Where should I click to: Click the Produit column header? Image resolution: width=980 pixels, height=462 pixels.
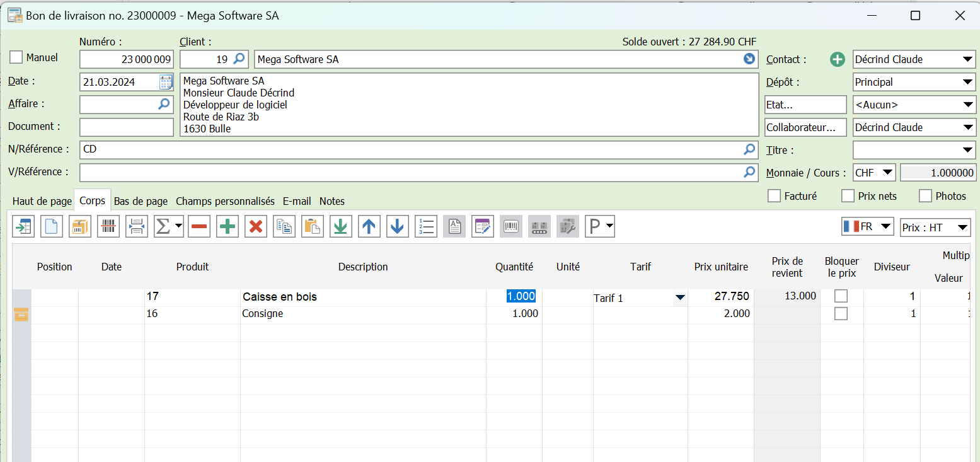[x=192, y=267]
